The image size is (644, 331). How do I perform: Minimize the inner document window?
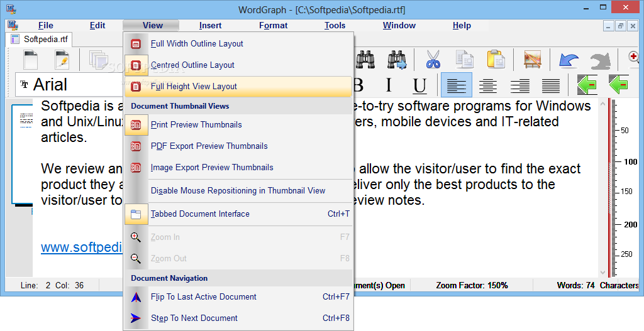tap(609, 26)
